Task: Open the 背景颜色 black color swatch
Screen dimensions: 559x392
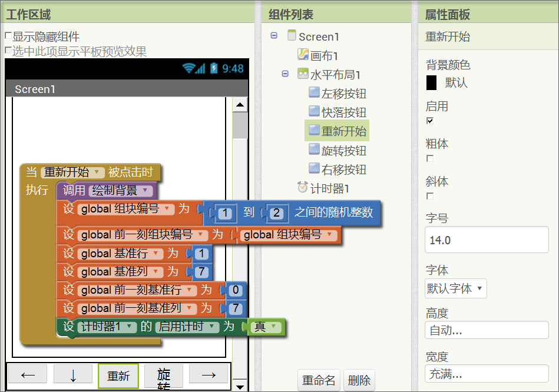Action: [x=431, y=82]
